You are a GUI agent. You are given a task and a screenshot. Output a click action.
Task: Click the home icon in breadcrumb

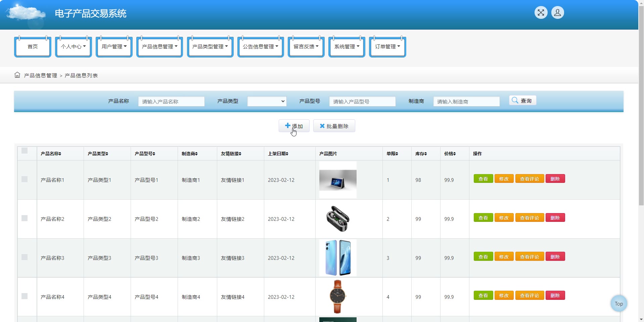coord(17,75)
